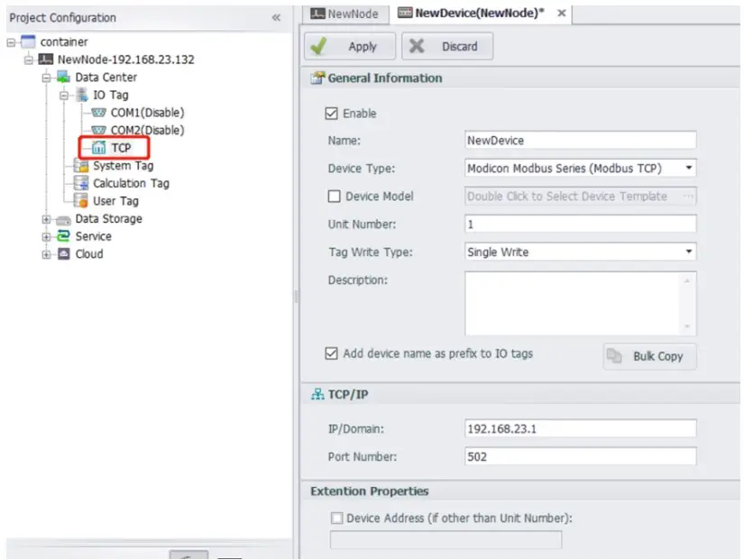Click the Port Number field 502
Screen dimensions: 744x560
[x=580, y=456]
